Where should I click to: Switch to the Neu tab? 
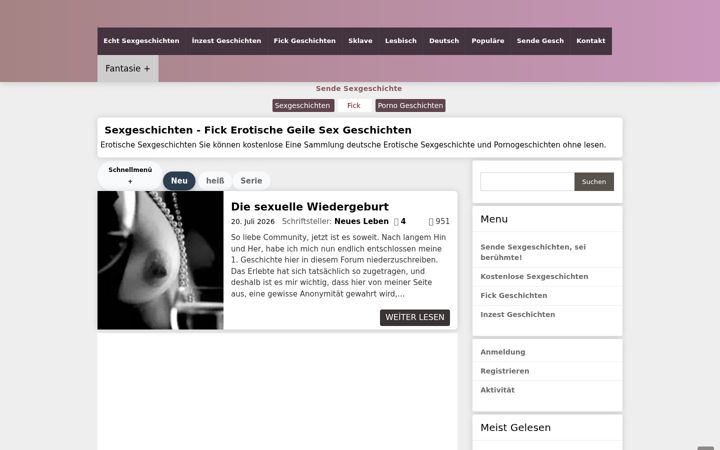[179, 181]
